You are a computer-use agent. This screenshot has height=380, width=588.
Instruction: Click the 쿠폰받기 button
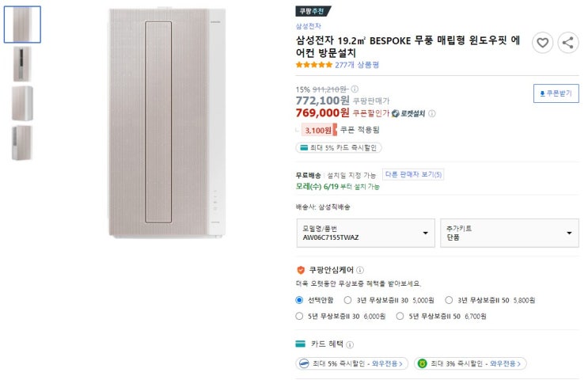[556, 93]
